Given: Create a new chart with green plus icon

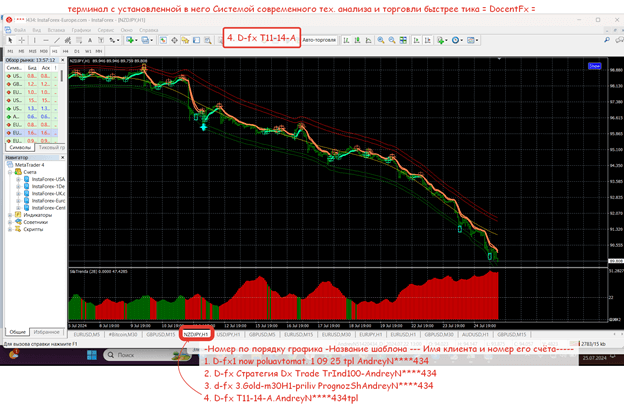Looking at the screenshot, I should coord(130,40).
